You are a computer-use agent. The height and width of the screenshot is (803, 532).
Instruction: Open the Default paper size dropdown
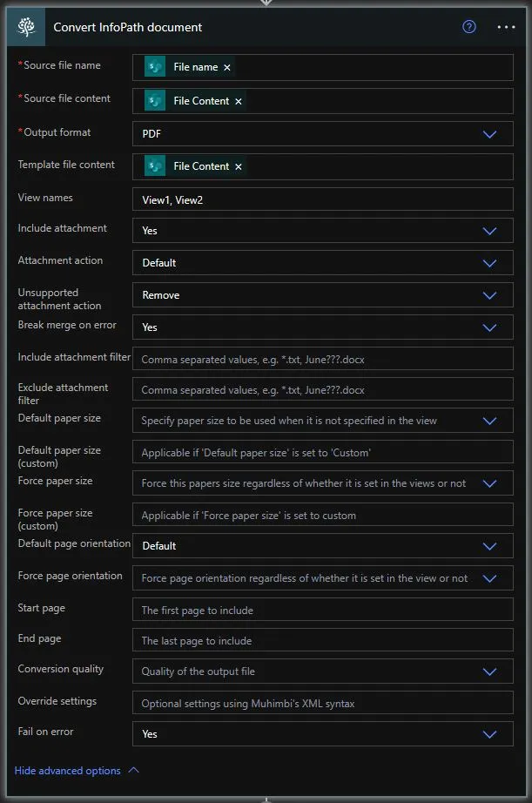(x=489, y=421)
